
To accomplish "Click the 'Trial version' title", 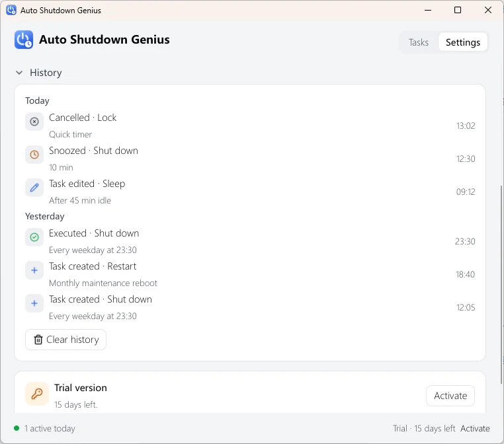I will point(80,388).
